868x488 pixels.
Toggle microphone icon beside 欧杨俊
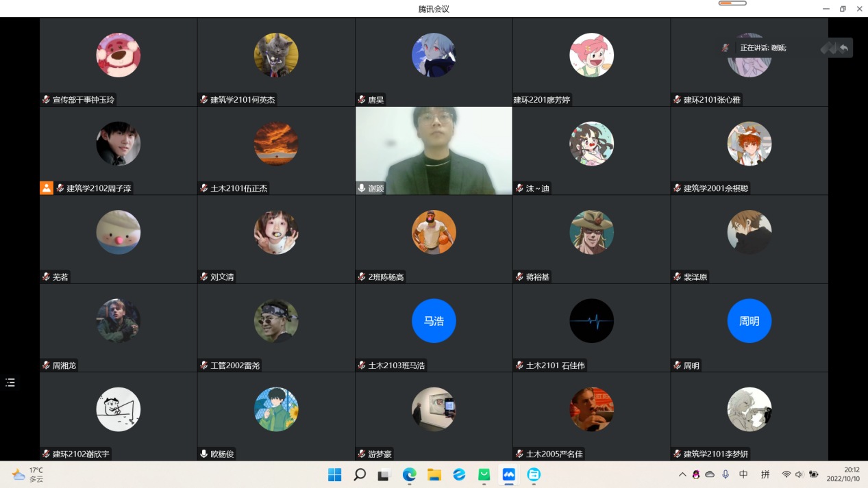pyautogui.click(x=204, y=454)
